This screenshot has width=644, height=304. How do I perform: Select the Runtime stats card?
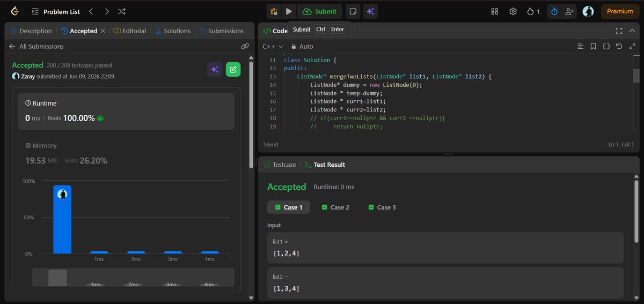pyautogui.click(x=126, y=111)
